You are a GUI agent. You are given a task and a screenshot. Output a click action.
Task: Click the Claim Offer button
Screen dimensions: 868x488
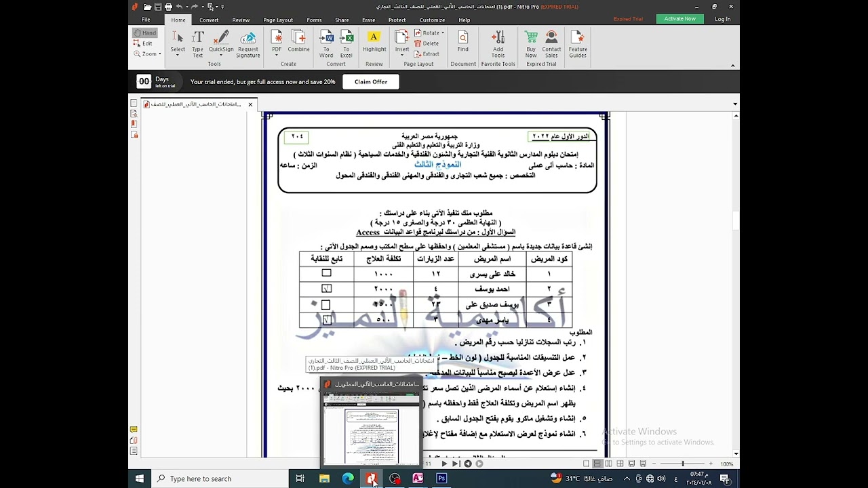pyautogui.click(x=371, y=81)
